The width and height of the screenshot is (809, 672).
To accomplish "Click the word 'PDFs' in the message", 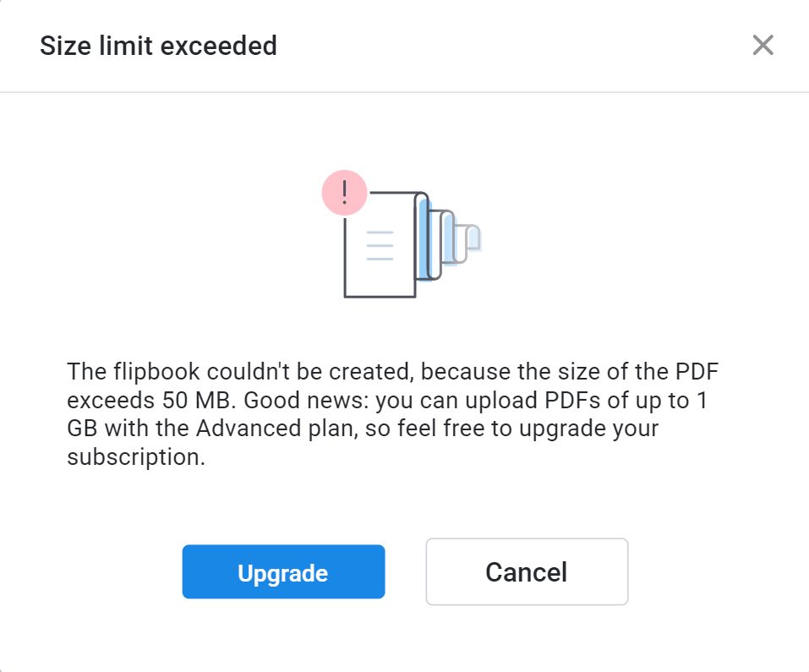I will pos(572,400).
